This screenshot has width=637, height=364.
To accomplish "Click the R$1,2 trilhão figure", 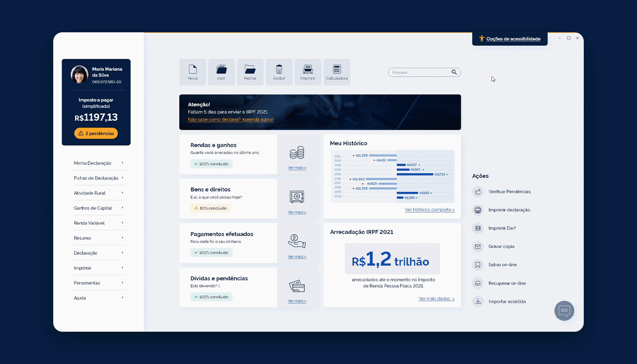I will pyautogui.click(x=390, y=260).
